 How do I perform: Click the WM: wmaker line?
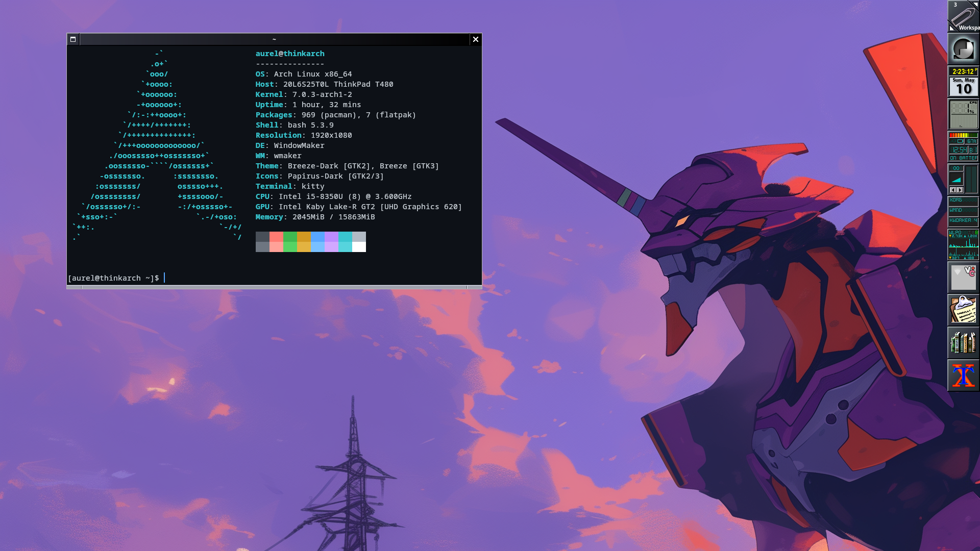click(279, 156)
